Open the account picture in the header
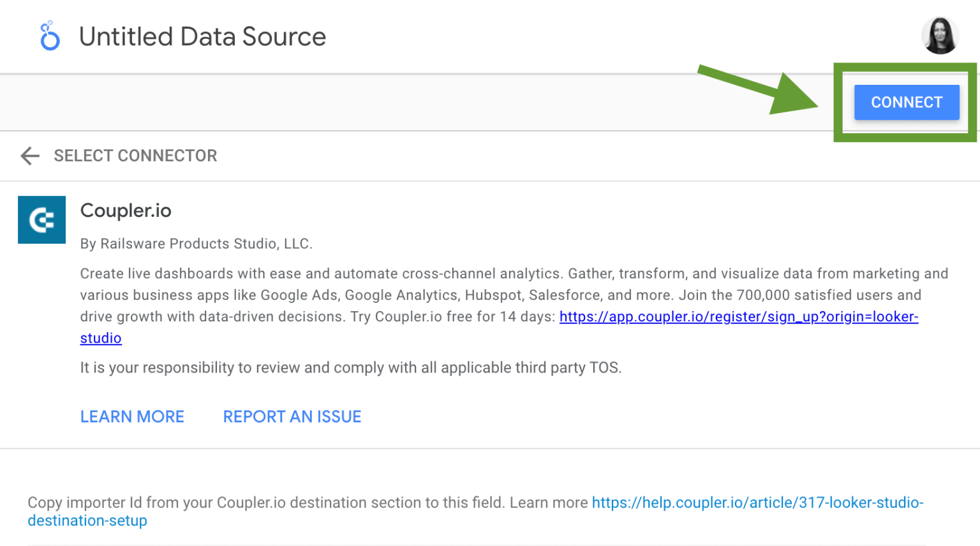Image resolution: width=980 pixels, height=546 pixels. (940, 36)
